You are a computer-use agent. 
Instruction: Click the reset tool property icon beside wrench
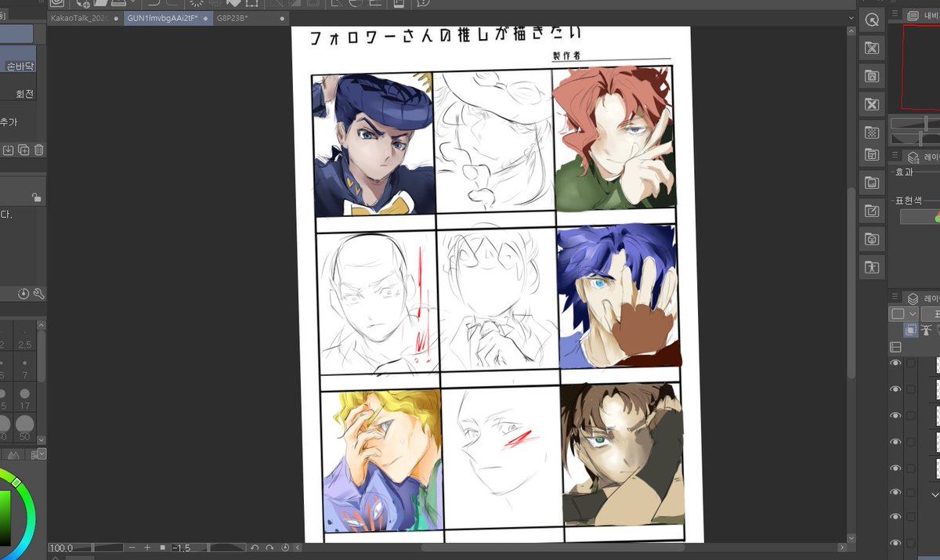pos(23,294)
